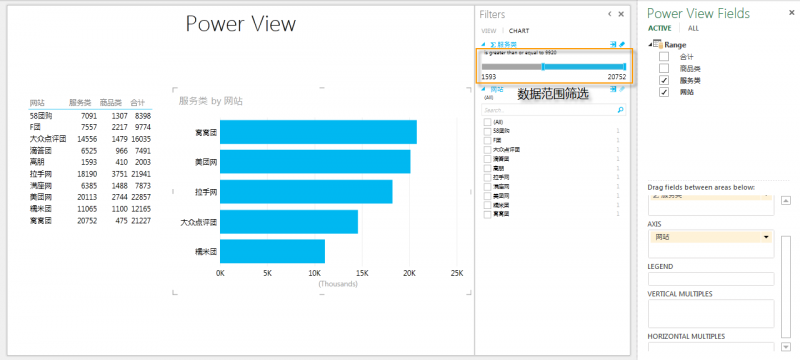800x360 pixels.
Task: Check 美团网 in the filter list
Action: (487, 196)
